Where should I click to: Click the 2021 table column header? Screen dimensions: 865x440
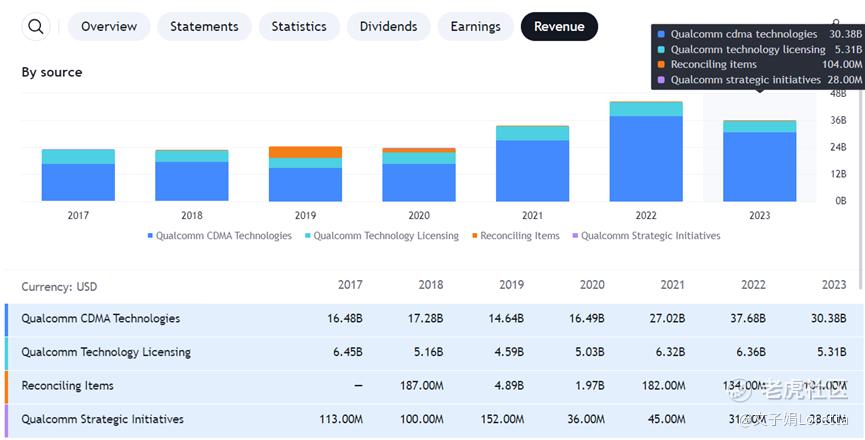(x=672, y=285)
